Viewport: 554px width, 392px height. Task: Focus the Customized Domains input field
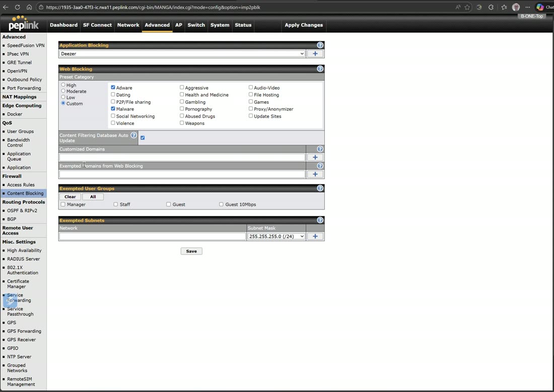[182, 157]
